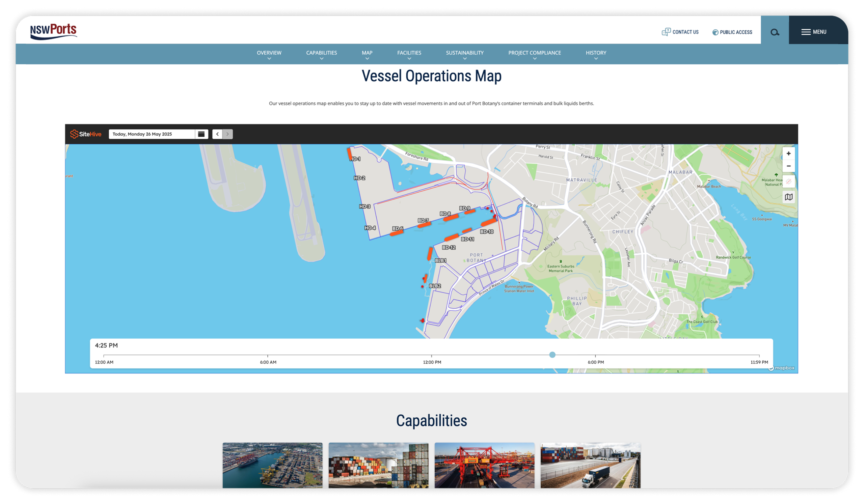The height and width of the screenshot is (504, 864).
Task: Select the BD-6 berth label
Action: [398, 228]
